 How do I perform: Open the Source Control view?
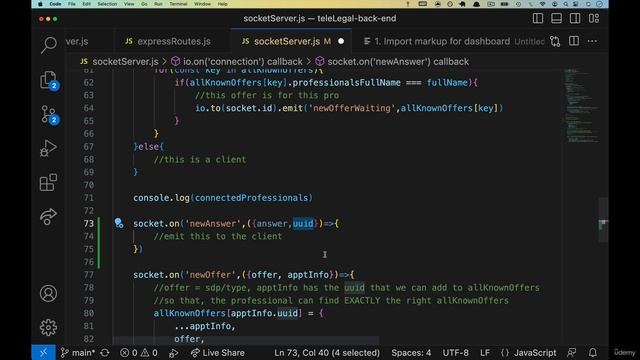click(49, 115)
